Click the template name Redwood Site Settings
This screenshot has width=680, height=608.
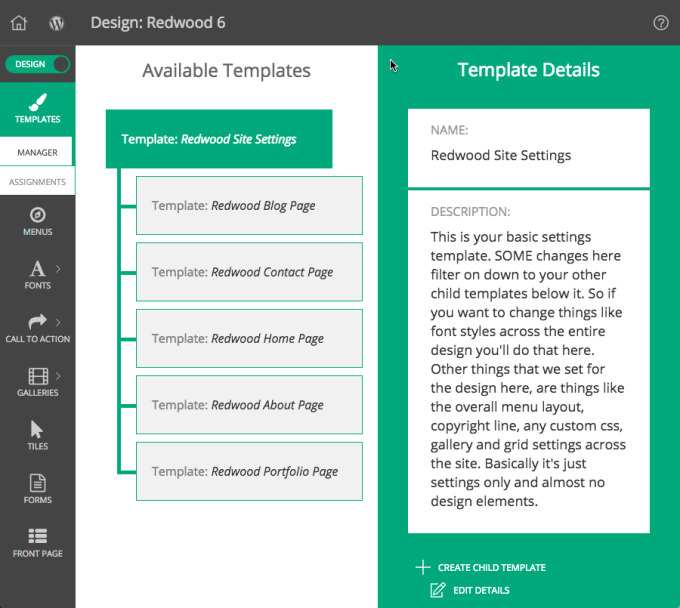pos(500,155)
